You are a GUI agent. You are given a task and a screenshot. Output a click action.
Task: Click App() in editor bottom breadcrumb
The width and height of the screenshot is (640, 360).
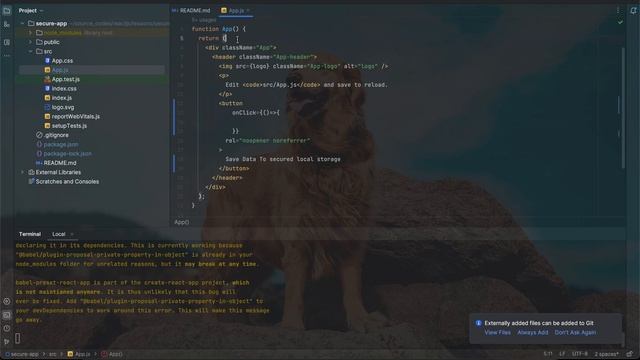[182, 222]
